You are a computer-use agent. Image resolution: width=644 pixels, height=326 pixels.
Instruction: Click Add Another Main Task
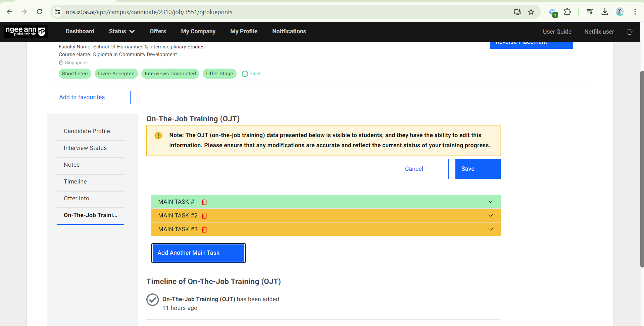click(x=198, y=253)
